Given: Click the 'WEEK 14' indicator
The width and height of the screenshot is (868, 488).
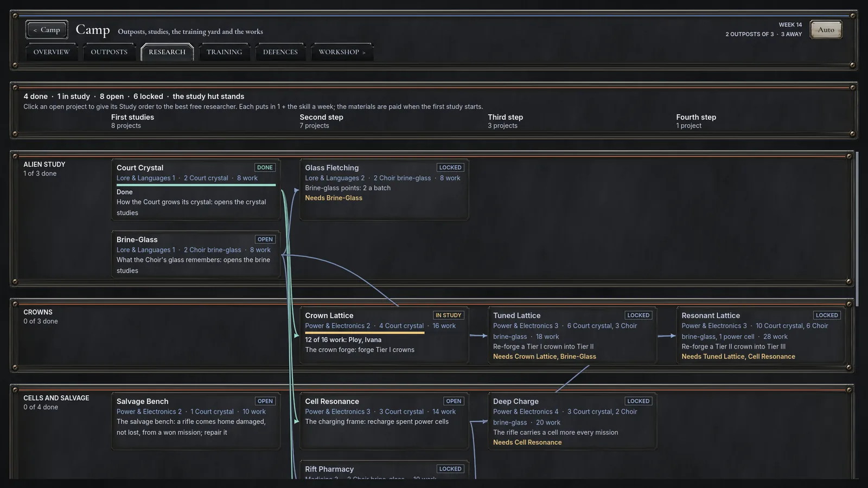Looking at the screenshot, I should [x=790, y=25].
